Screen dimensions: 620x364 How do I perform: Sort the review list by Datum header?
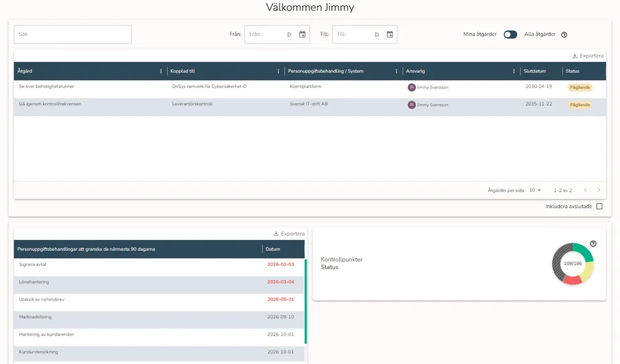tap(273, 249)
